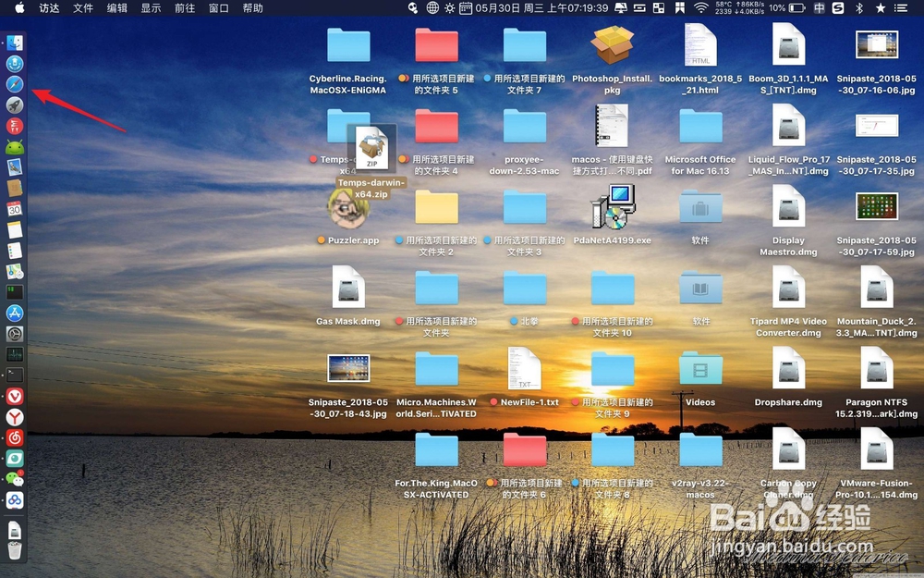Viewport: 924px width, 578px height.
Task: Open Preview app in the dock
Action: (x=15, y=167)
